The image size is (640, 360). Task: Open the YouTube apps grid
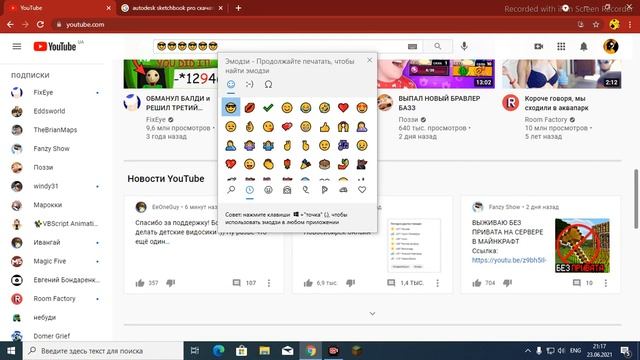tap(561, 47)
